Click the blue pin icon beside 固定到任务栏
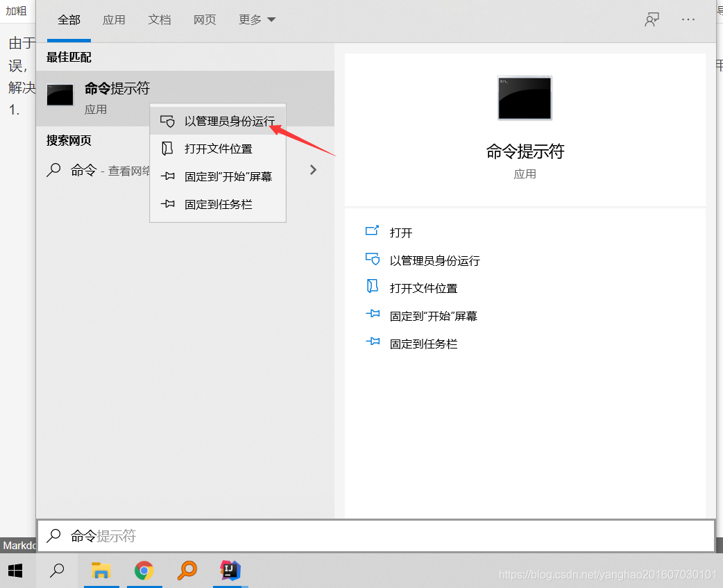723x588 pixels. 373,342
